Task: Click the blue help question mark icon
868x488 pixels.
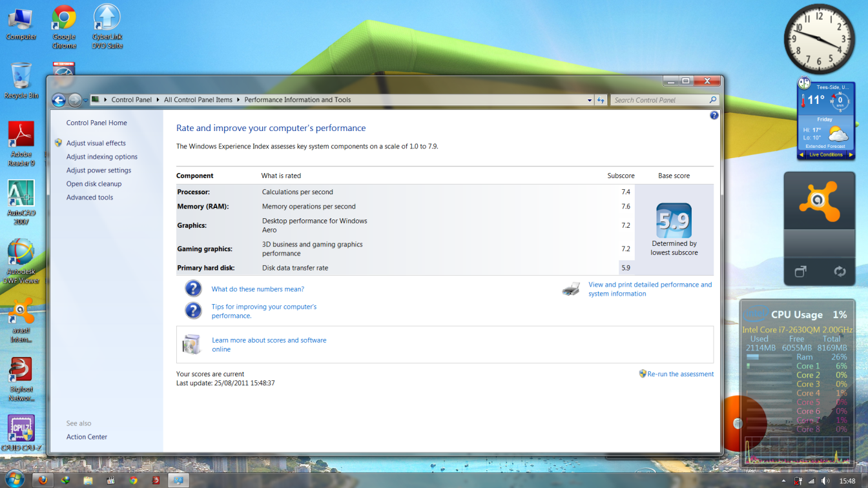Action: pos(714,116)
